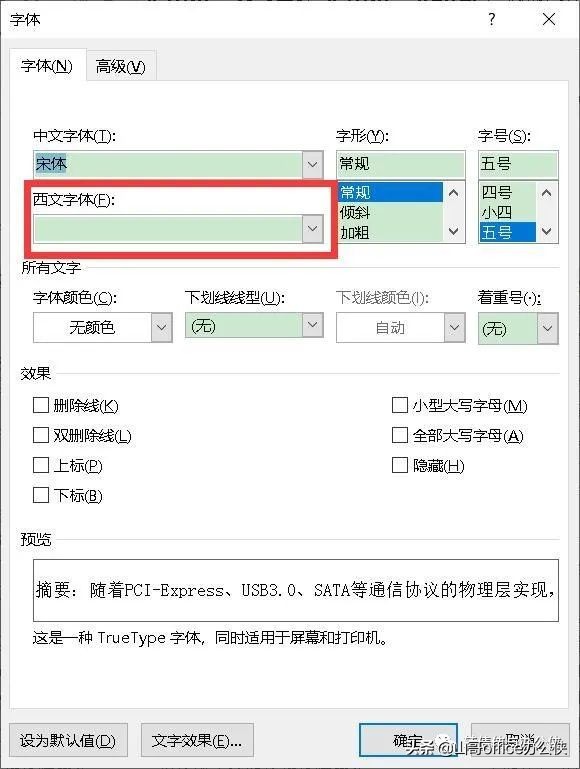Expand the 下划线线型 dropdown
This screenshot has width=580, height=769.
[312, 325]
